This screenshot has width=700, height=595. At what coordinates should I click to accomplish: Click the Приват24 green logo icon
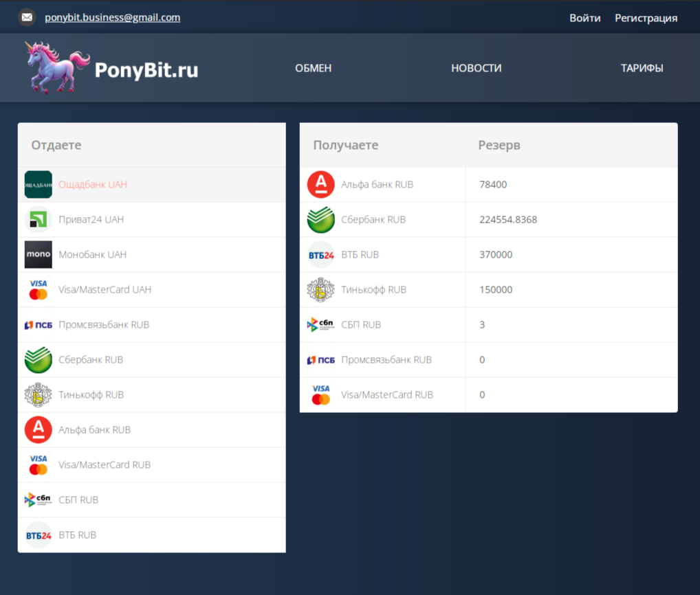point(39,219)
